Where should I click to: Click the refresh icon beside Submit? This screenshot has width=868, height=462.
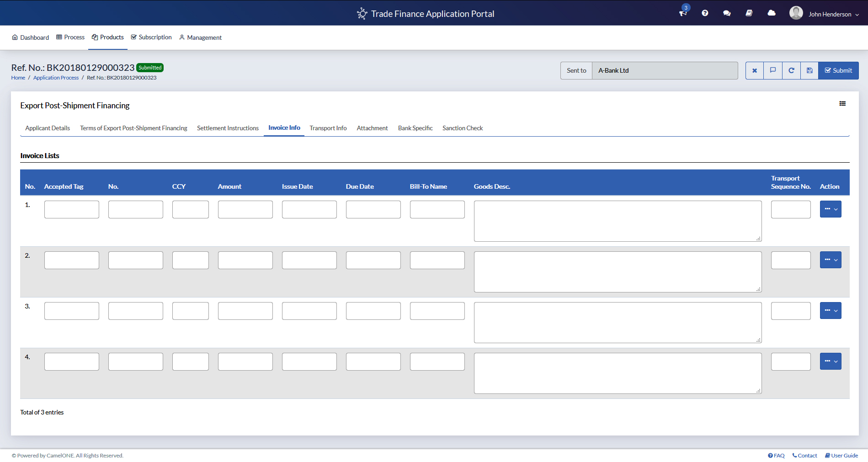[x=791, y=70]
